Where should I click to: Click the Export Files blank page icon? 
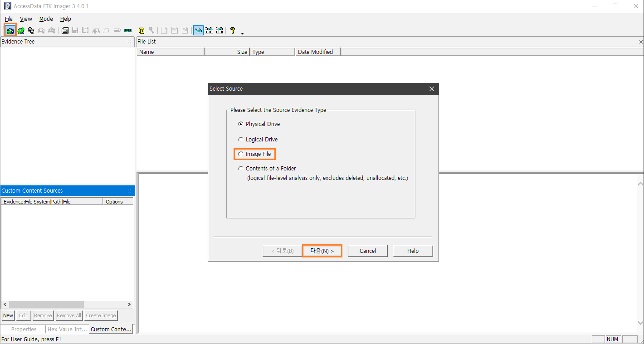tap(164, 30)
